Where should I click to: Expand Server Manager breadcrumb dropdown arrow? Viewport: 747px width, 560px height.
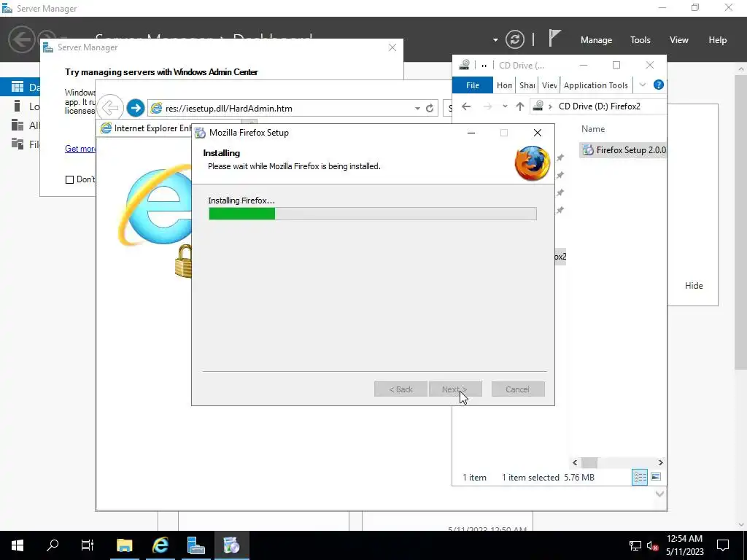(495, 40)
